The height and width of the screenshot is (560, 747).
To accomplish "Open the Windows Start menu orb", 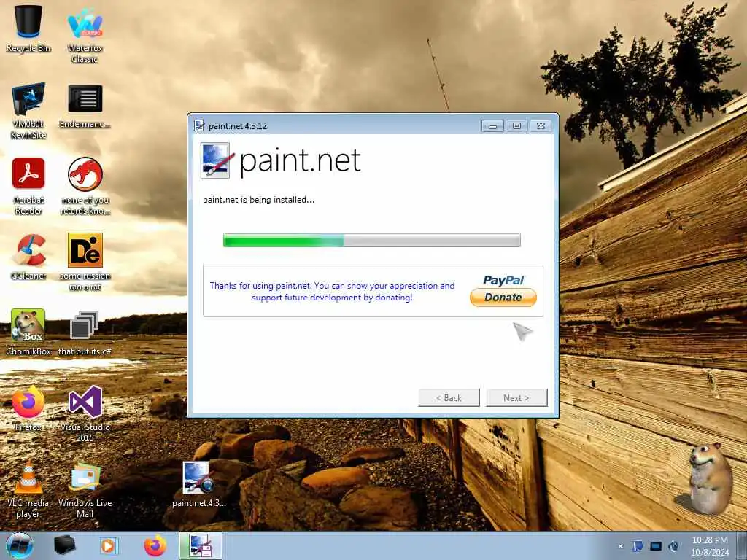I will (x=19, y=545).
